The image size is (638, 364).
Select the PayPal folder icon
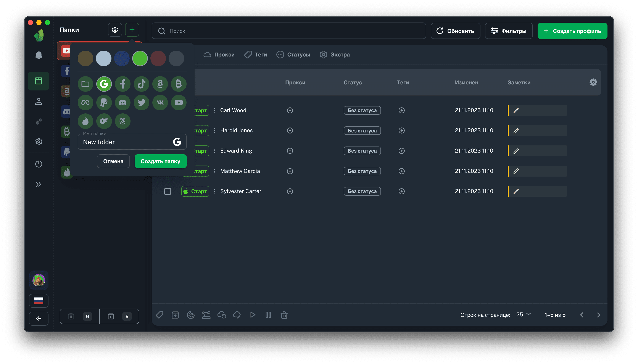click(104, 103)
